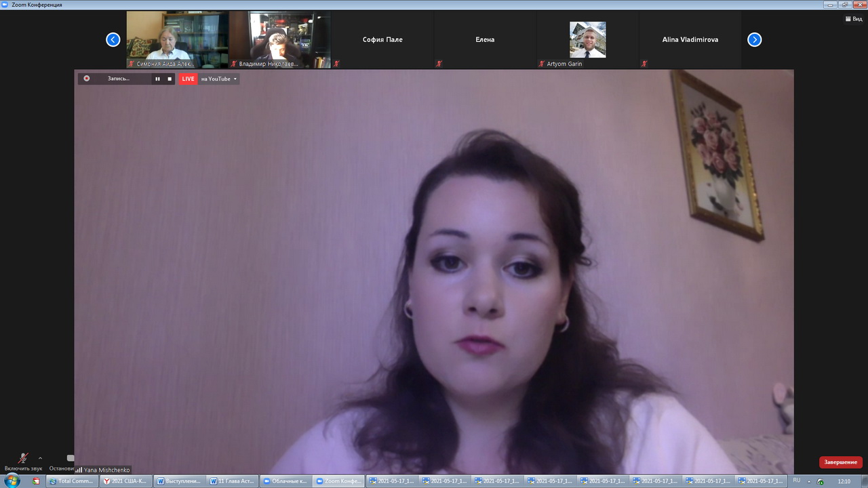Open the Windows Start menu
868x488 pixels.
(12, 481)
